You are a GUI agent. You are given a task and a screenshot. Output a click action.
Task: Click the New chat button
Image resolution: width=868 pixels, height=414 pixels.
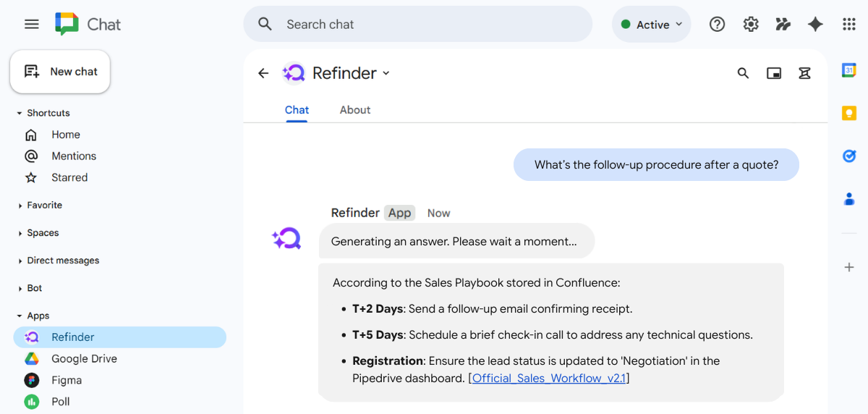click(60, 72)
